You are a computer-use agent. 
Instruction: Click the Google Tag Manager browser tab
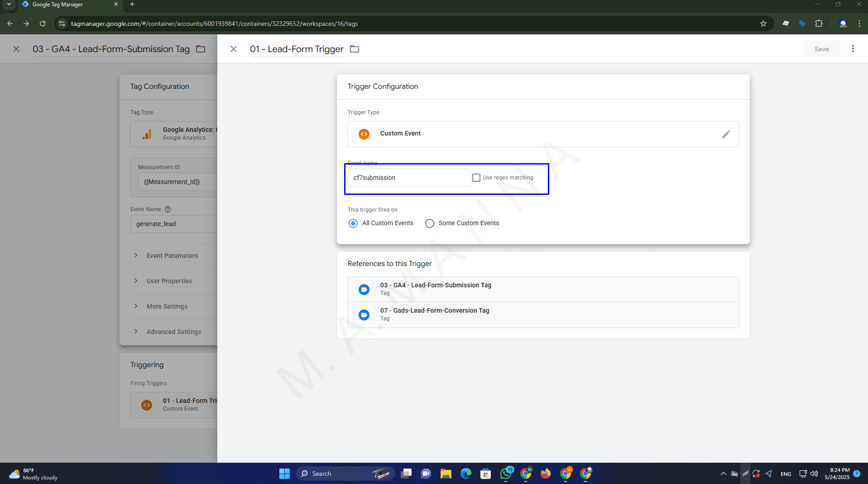[x=68, y=5]
